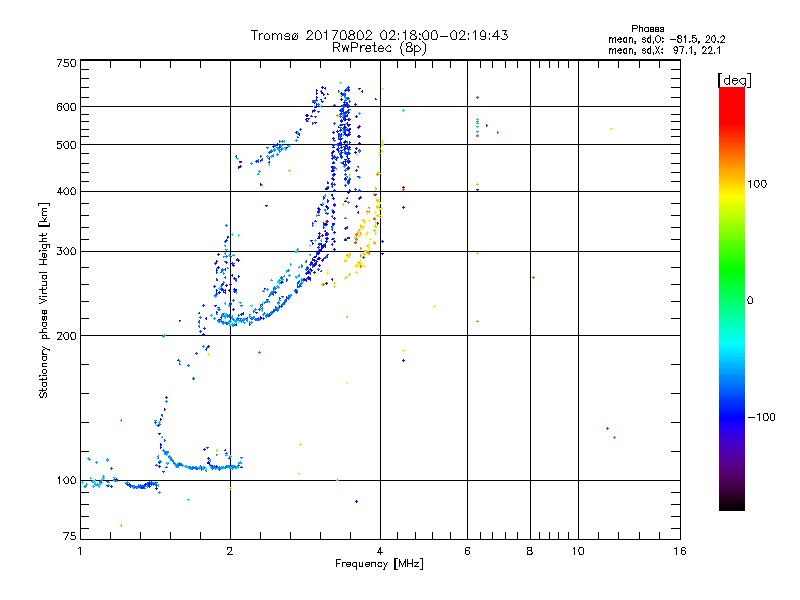Screen dimensions: 800x600
Task: Click the "mean, sd,X: 97.1, 22.1" line
Action: (664, 50)
